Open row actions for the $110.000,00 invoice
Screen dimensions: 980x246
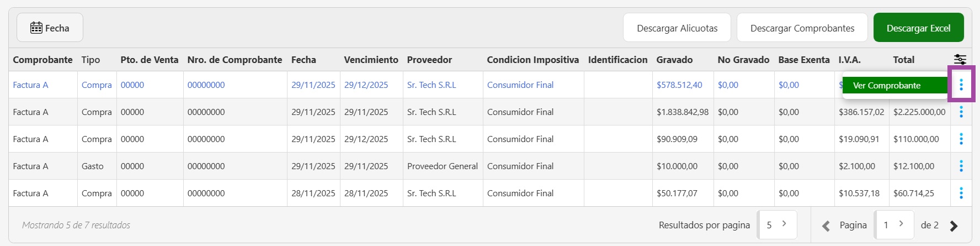(961, 139)
